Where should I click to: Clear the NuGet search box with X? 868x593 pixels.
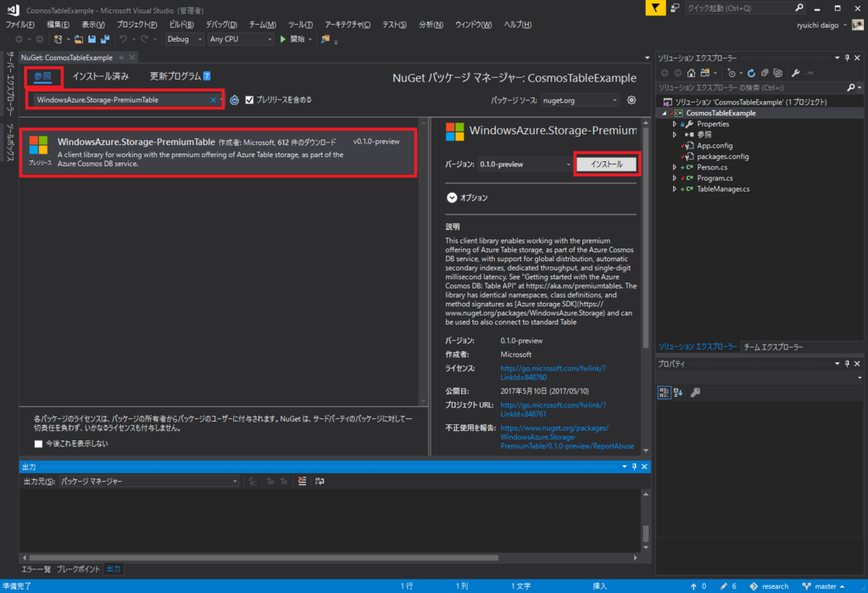tap(213, 100)
